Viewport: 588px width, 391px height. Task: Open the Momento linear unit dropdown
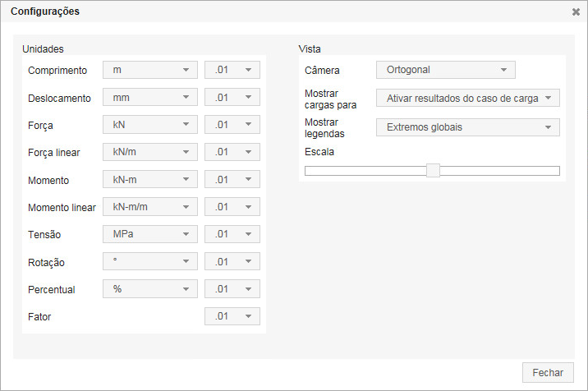click(x=150, y=207)
